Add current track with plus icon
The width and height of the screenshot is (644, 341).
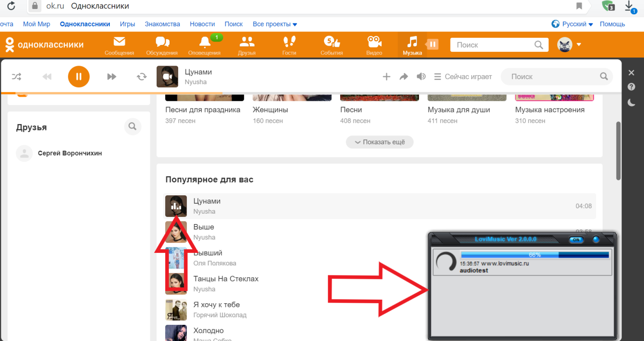tap(386, 76)
